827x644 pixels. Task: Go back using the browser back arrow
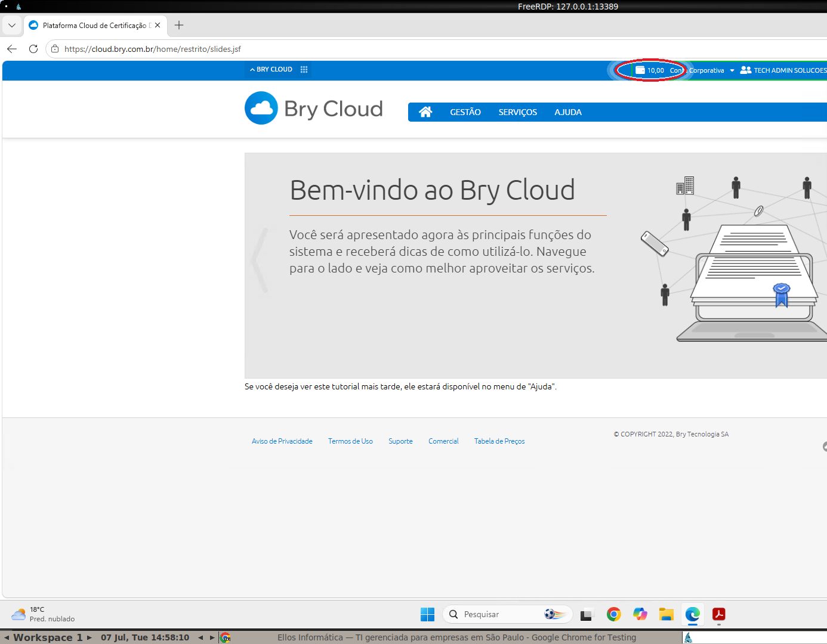click(x=12, y=49)
